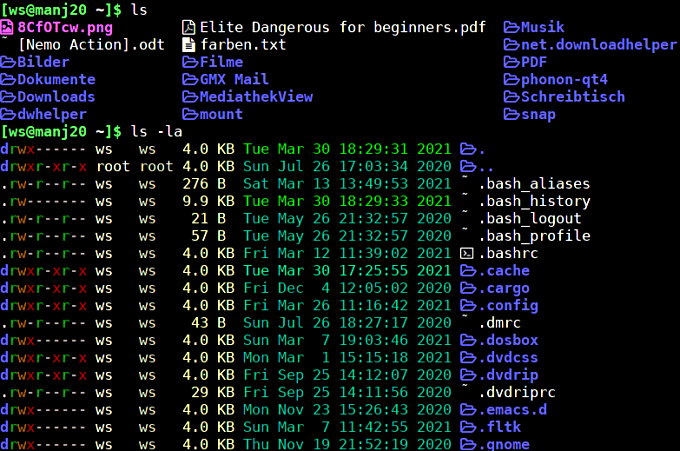680x451 pixels.
Task: Click the Schreibtisch folder icon
Action: [511, 97]
